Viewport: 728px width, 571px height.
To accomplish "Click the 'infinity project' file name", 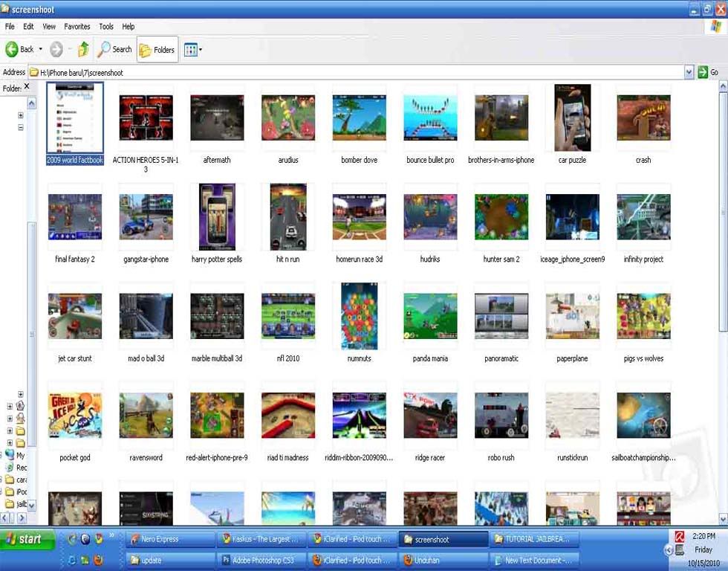I will [x=643, y=259].
